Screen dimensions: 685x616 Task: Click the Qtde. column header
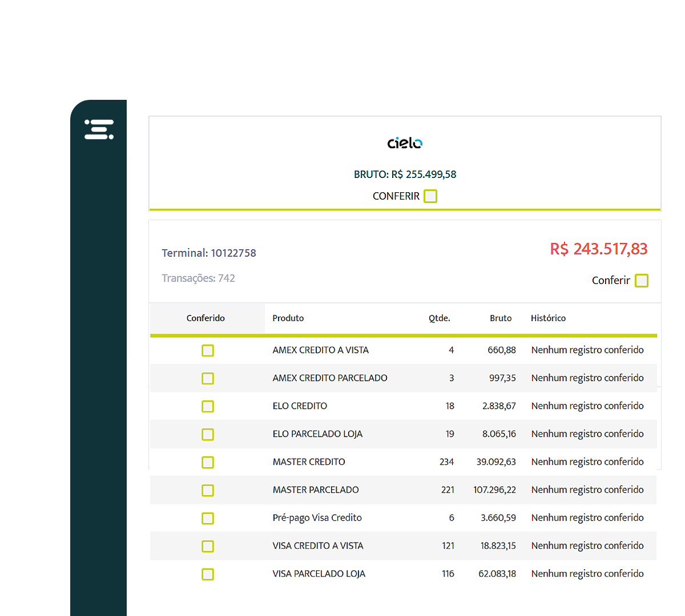coord(440,318)
